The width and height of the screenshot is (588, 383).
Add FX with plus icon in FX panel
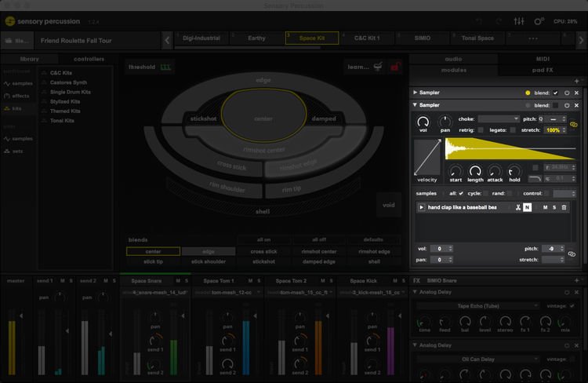click(x=576, y=280)
